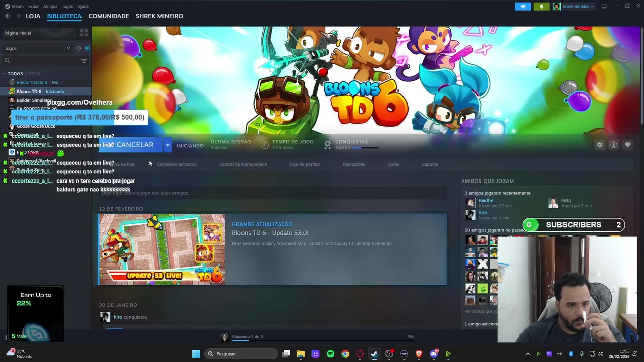
Task: Open advanced filters in library search
Action: click(x=84, y=61)
